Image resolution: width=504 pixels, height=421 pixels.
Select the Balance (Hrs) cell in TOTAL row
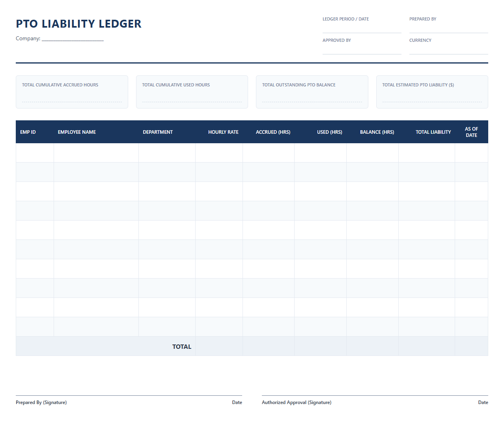click(x=373, y=346)
